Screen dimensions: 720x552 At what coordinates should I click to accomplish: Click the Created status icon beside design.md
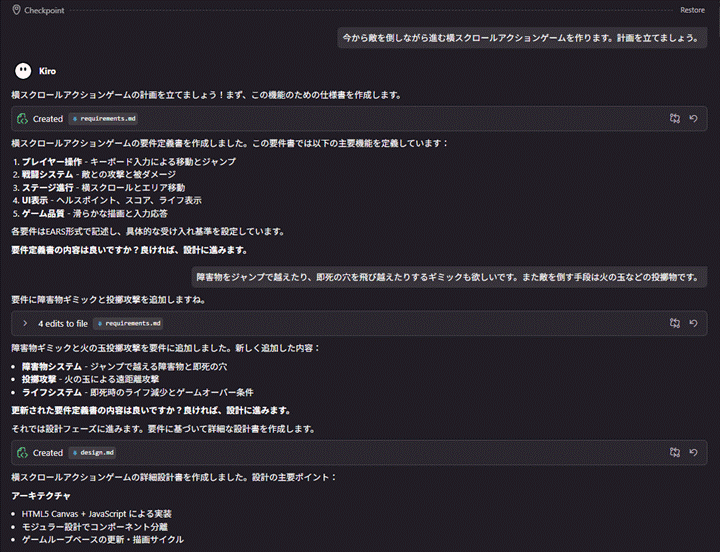22,452
